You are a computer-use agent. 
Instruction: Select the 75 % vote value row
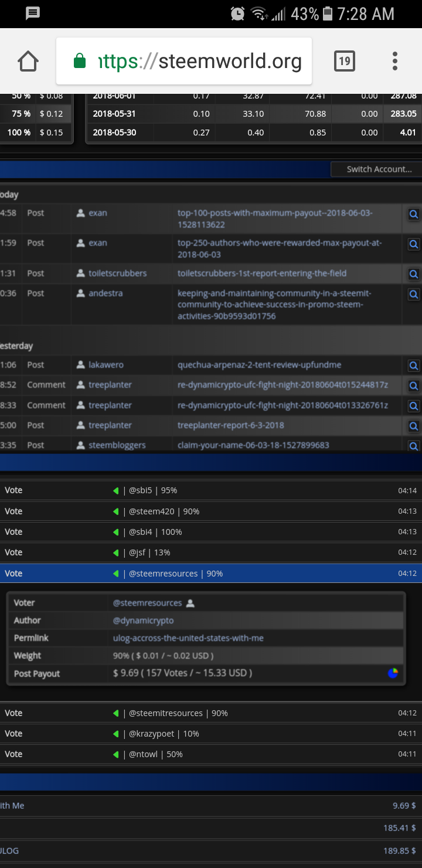[x=36, y=114]
